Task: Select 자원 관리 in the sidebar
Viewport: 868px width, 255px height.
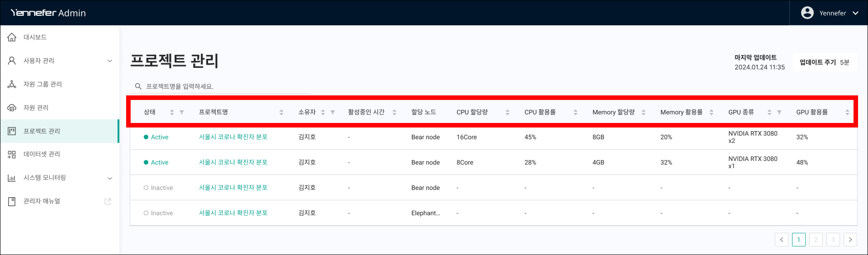Action: (x=36, y=108)
